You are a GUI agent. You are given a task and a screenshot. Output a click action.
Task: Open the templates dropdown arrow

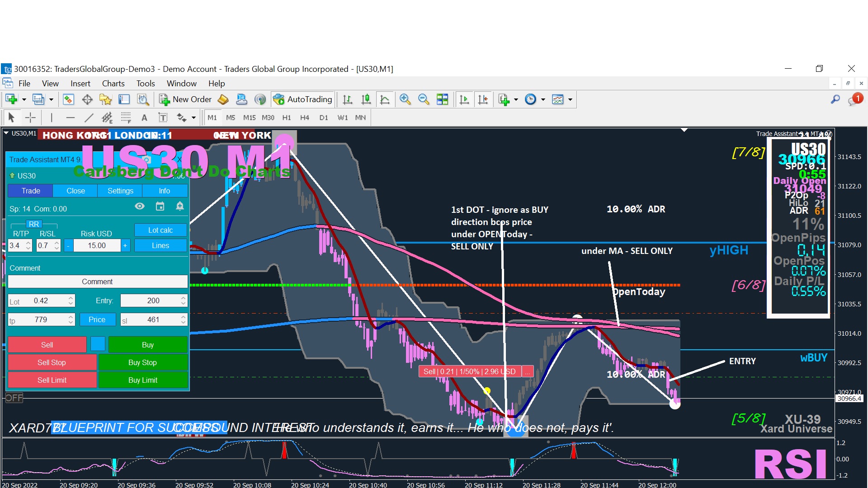point(570,99)
